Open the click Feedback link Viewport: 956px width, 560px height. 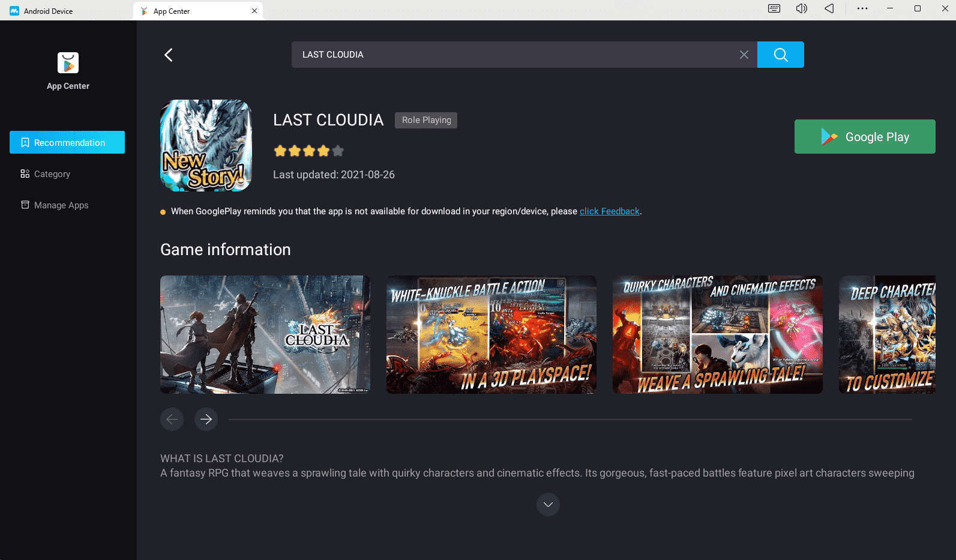click(609, 211)
